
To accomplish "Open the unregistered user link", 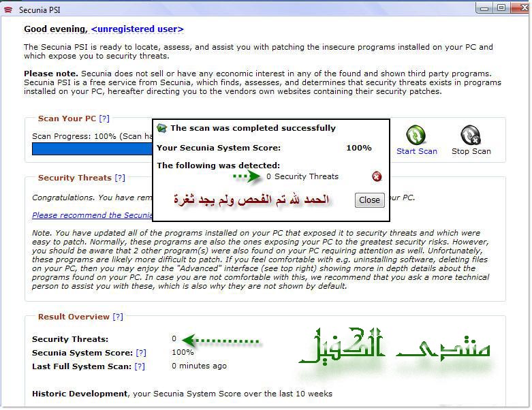I will coord(137,29).
